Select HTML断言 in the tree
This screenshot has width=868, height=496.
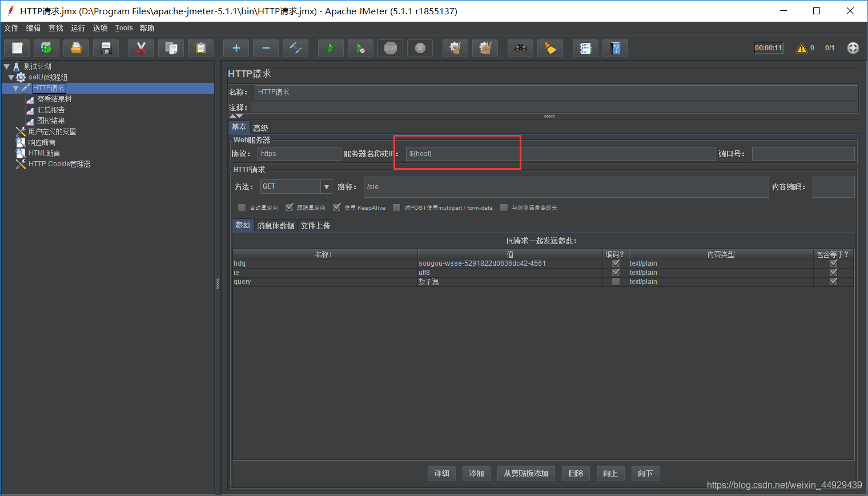(44, 153)
